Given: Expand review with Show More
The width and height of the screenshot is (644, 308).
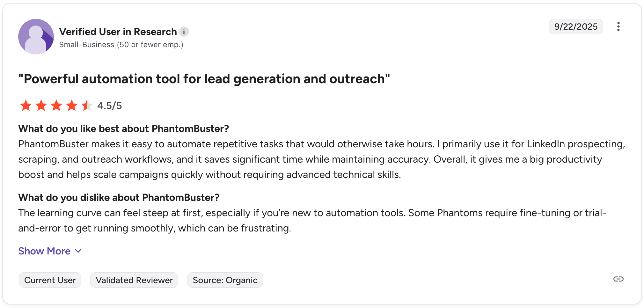Looking at the screenshot, I should [x=44, y=251].
